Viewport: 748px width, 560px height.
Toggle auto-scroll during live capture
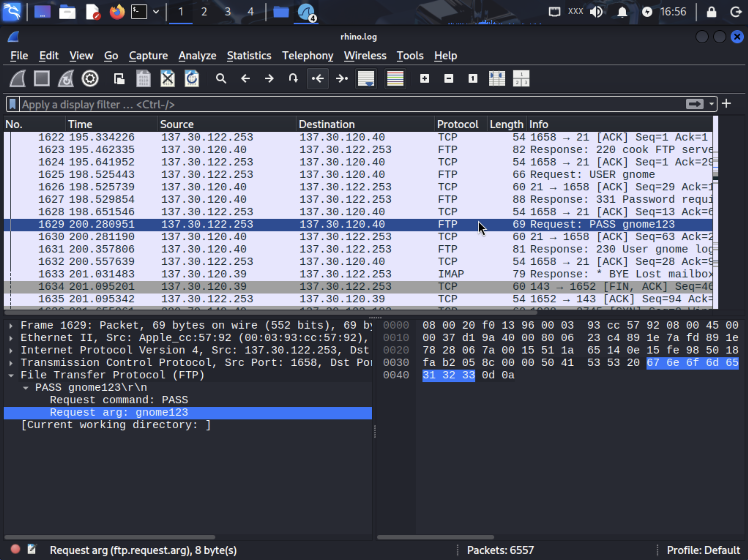[x=366, y=79]
